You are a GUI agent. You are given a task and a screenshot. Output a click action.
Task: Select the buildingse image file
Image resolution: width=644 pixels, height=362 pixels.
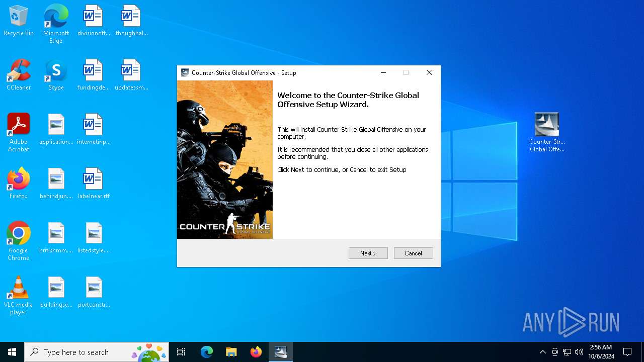click(x=56, y=293)
